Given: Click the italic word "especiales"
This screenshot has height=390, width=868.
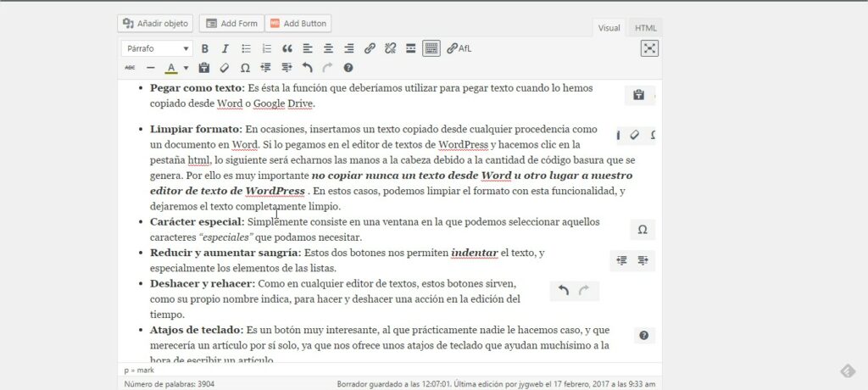Looking at the screenshot, I should (225, 237).
